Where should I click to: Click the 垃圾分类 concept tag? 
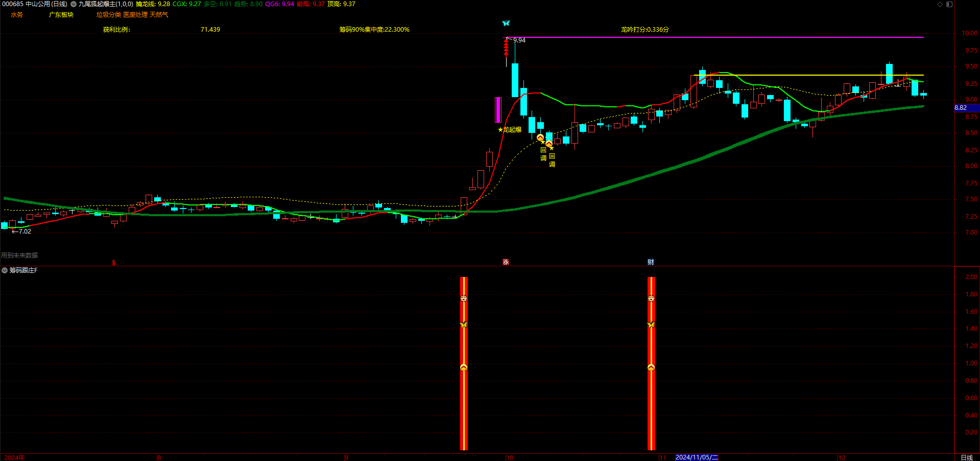tap(109, 15)
